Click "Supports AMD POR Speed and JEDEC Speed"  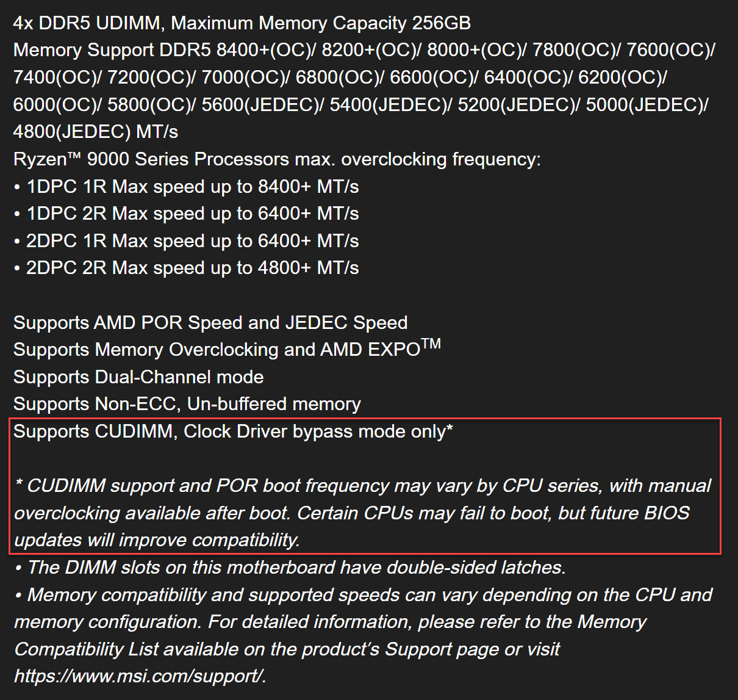point(210,323)
